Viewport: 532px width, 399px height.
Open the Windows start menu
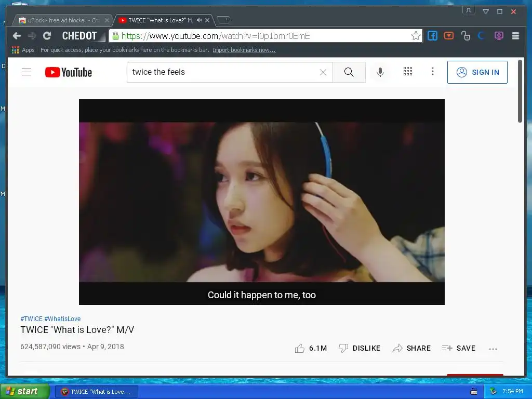[24, 392]
